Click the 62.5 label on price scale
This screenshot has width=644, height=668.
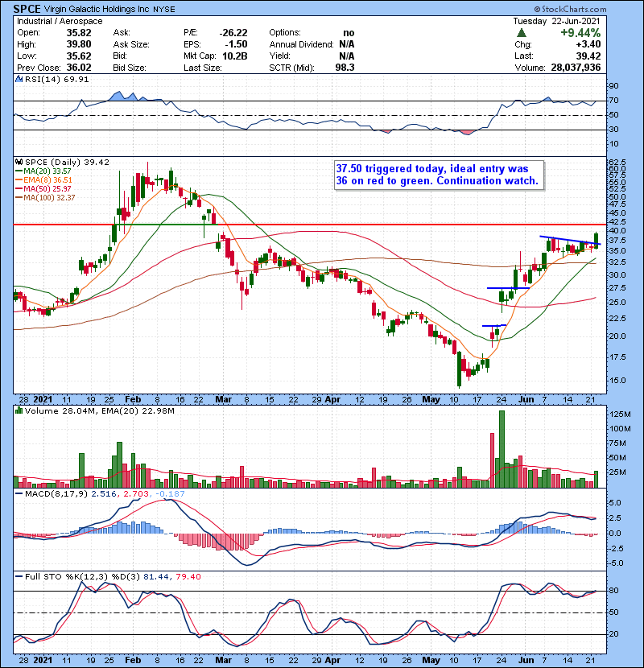pyautogui.click(x=617, y=163)
